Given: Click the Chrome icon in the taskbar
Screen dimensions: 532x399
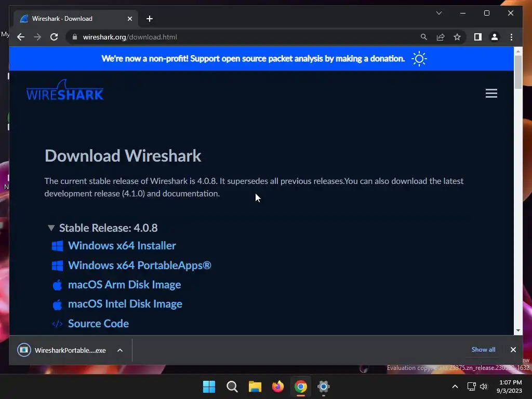Looking at the screenshot, I should point(301,387).
